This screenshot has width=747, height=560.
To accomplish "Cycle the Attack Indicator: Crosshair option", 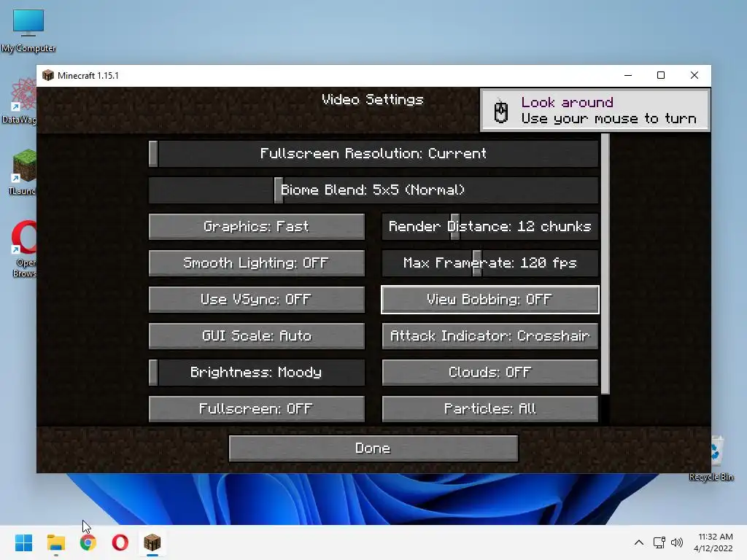I will coord(489,335).
